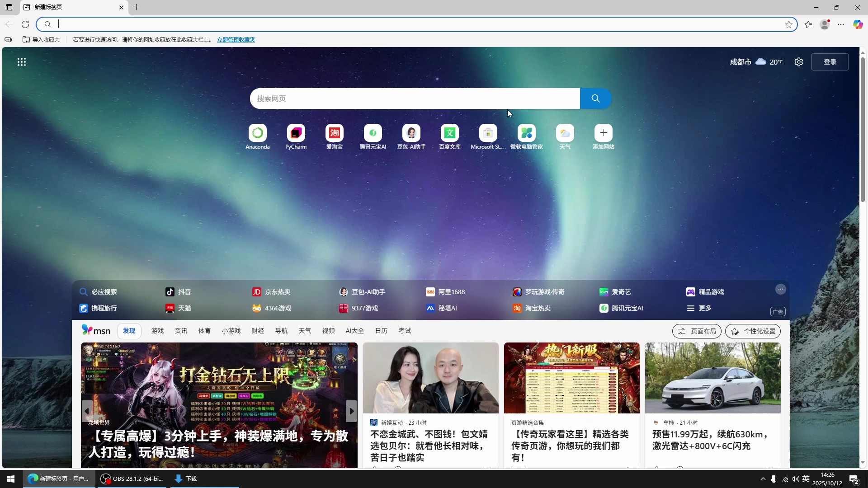Select the 发现 feed tab
Image resolution: width=868 pixels, height=488 pixels.
[129, 331]
